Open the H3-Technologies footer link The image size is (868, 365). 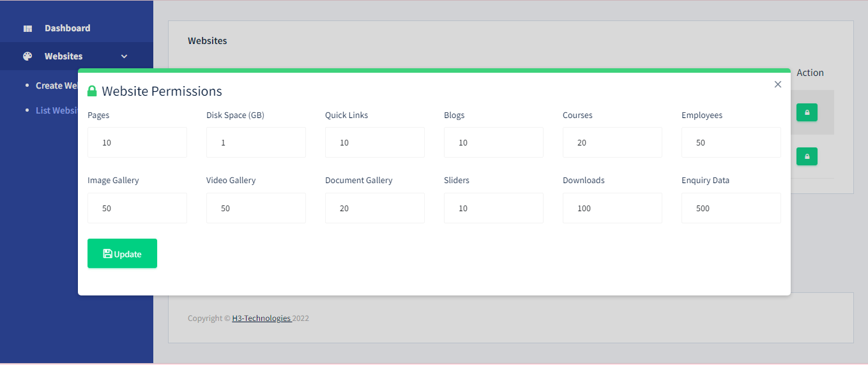coord(261,318)
